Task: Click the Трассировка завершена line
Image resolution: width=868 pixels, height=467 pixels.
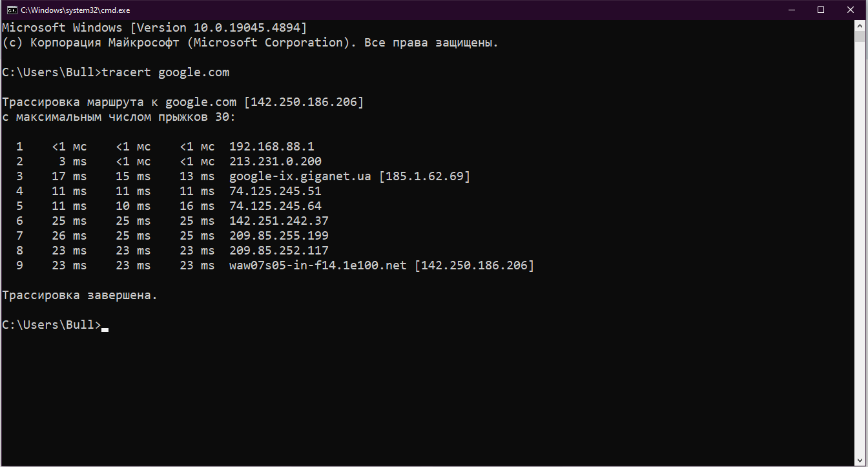Action: [79, 295]
